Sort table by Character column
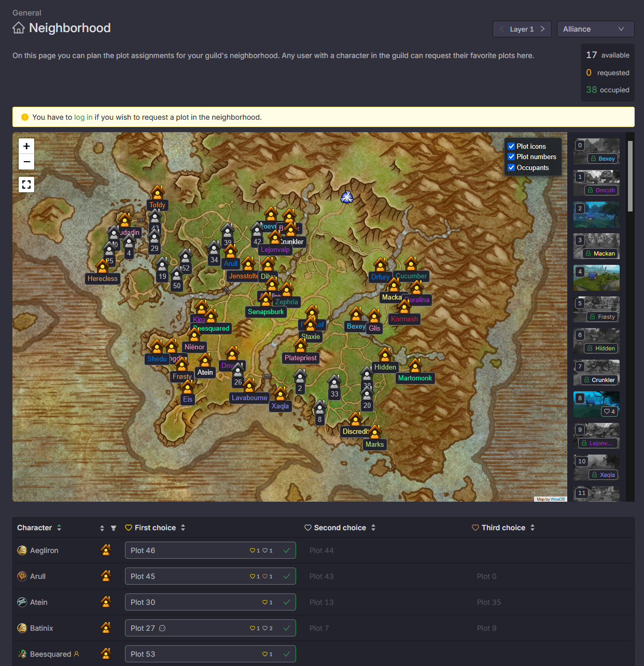Viewport: 644px width, 666px height. pos(59,528)
